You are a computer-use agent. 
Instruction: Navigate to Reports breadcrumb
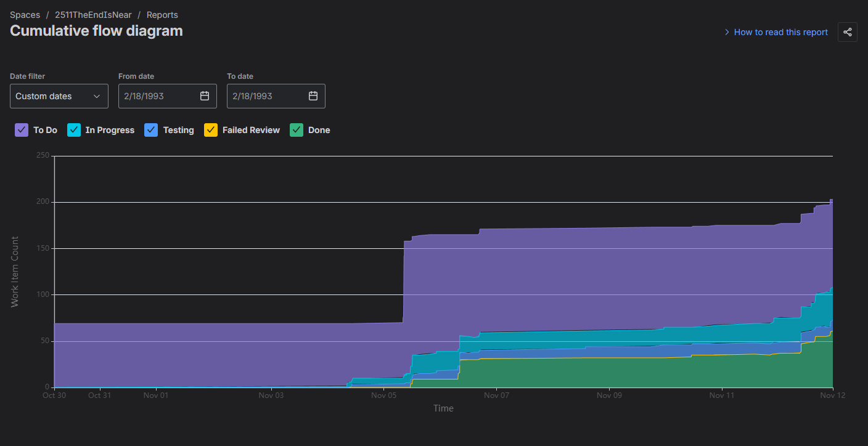[162, 15]
